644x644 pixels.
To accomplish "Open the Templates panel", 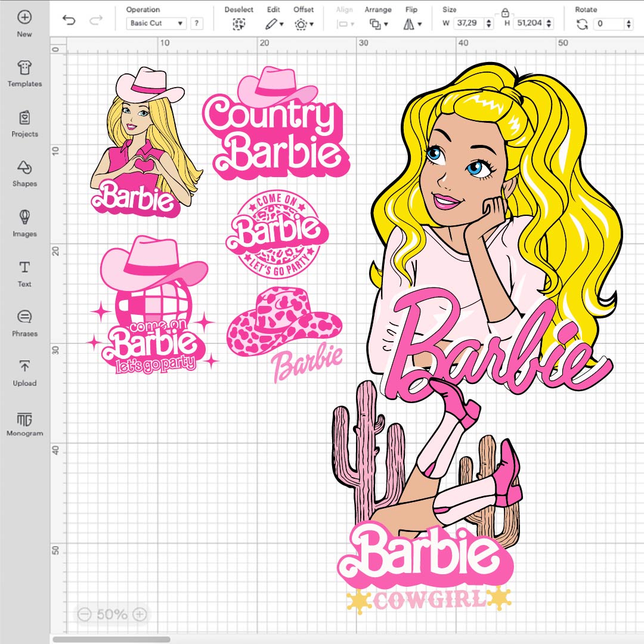I will (24, 74).
